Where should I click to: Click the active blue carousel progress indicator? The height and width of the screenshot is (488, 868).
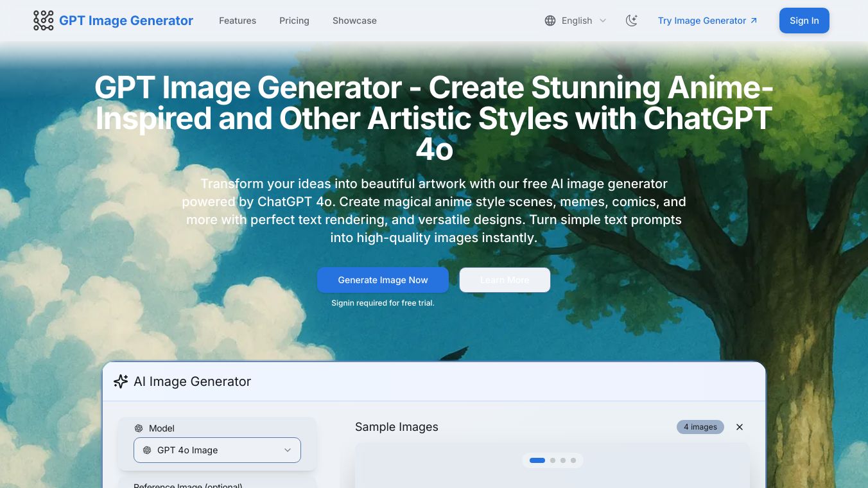(537, 460)
